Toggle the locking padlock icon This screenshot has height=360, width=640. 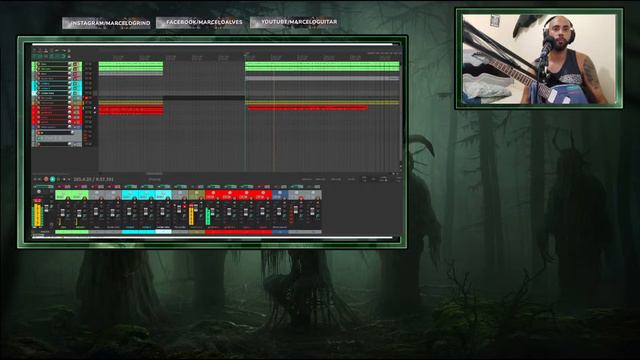(x=69, y=56)
